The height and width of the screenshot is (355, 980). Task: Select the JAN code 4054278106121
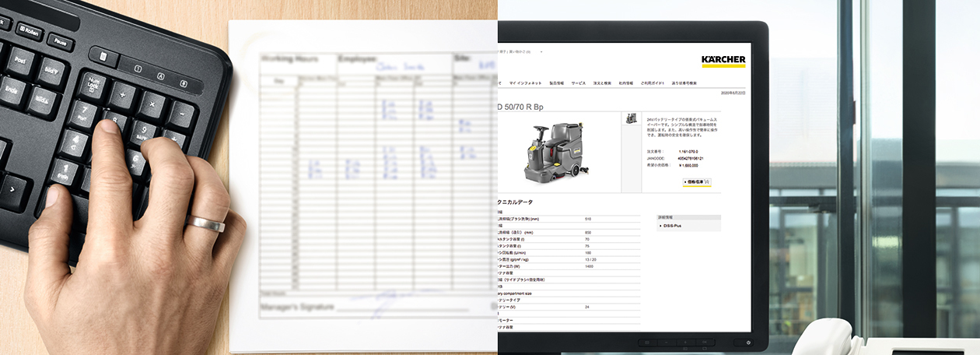click(691, 158)
